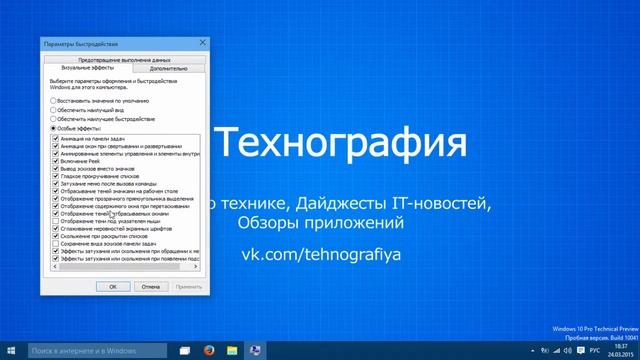Toggle Вывод эскизов вместо значков
640x360 pixels.
click(56, 169)
